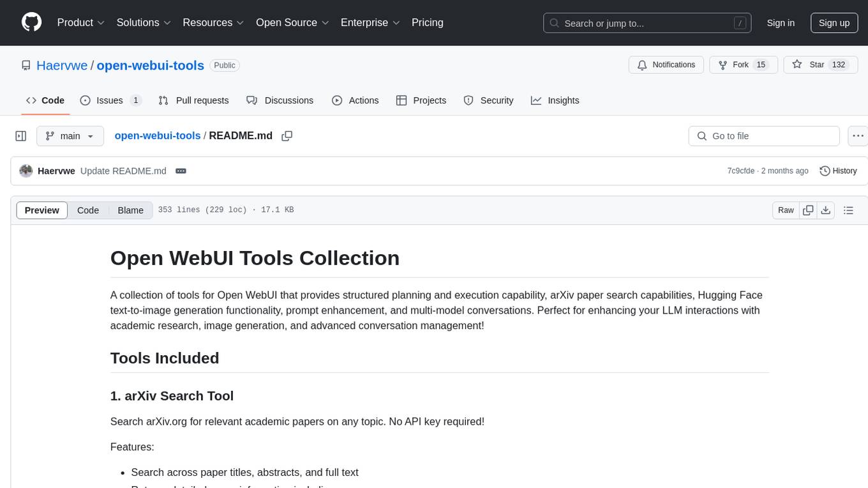Download the raw file icon
This screenshot has height=488, width=868.
point(826,210)
